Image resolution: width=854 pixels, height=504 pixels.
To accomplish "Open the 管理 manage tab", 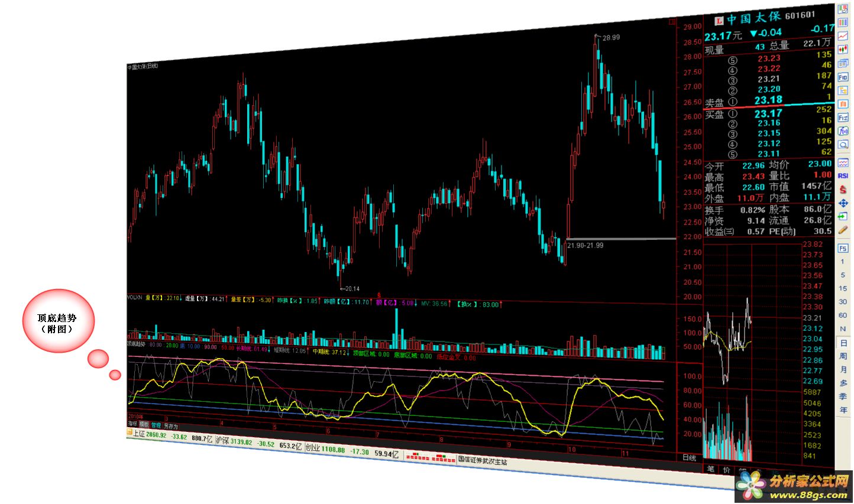I will pos(156,425).
